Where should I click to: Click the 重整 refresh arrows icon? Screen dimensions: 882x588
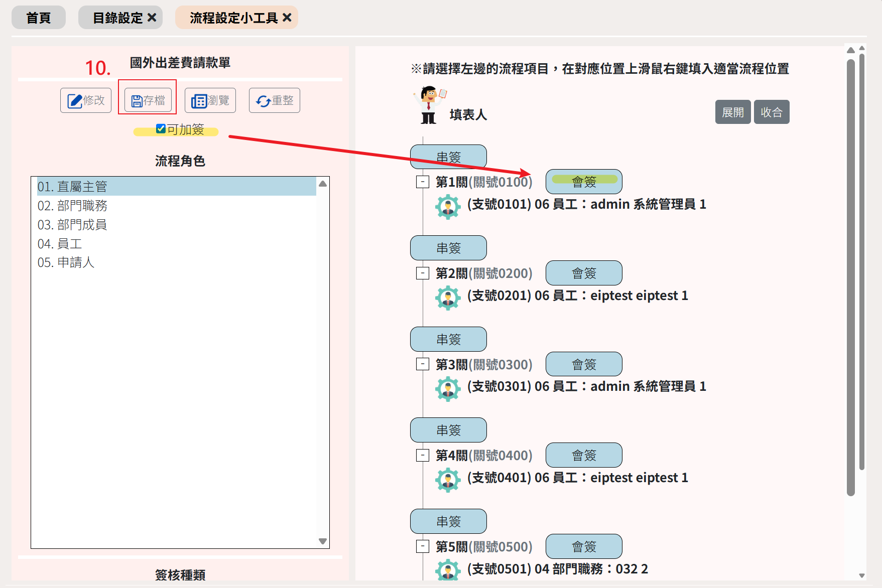click(x=263, y=101)
